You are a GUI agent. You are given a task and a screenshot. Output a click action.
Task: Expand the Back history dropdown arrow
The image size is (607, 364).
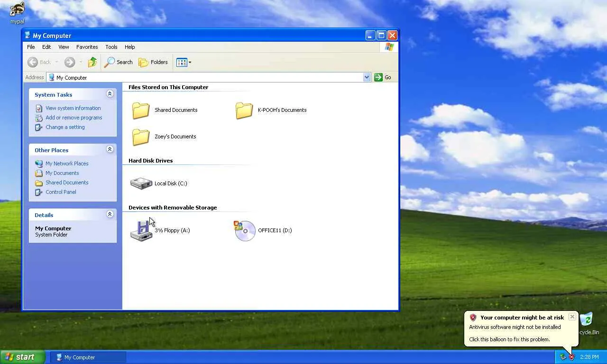(x=56, y=62)
